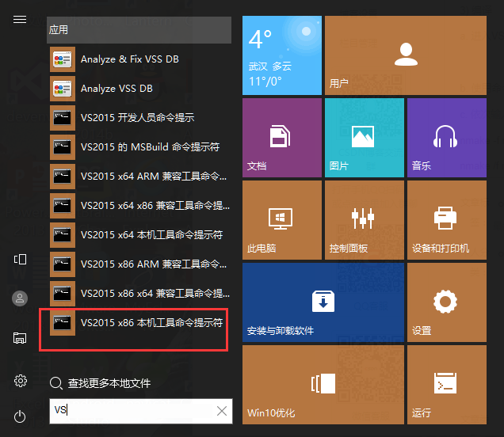Open the 运行 run tile
Image resolution: width=504 pixels, height=437 pixels.
click(447, 385)
